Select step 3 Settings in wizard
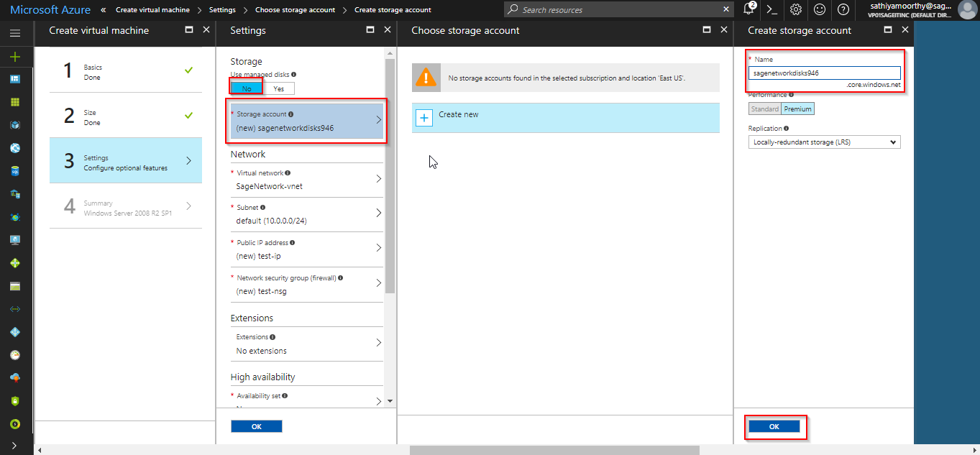The height and width of the screenshot is (455, 980). click(x=126, y=161)
